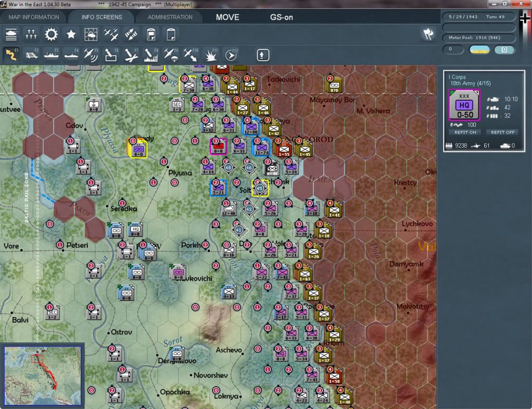Click the teal counter pill showing 0
Viewport: 532px width, 409px height.
coord(504,50)
